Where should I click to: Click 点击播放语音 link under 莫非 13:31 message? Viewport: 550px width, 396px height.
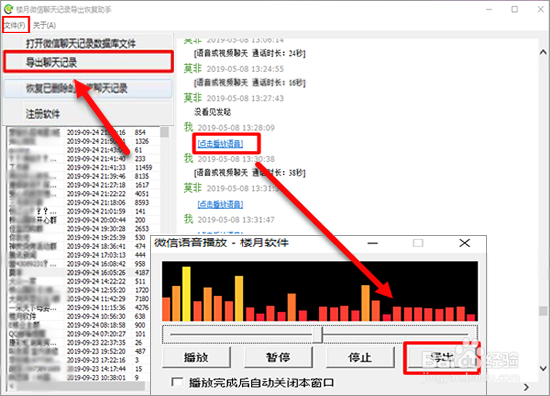220,204
